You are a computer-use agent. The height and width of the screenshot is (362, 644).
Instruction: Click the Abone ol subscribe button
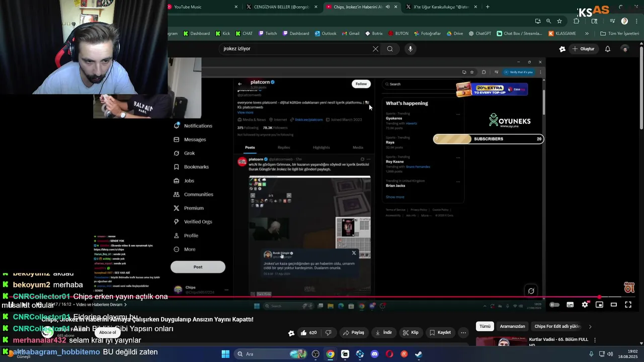pos(108,332)
